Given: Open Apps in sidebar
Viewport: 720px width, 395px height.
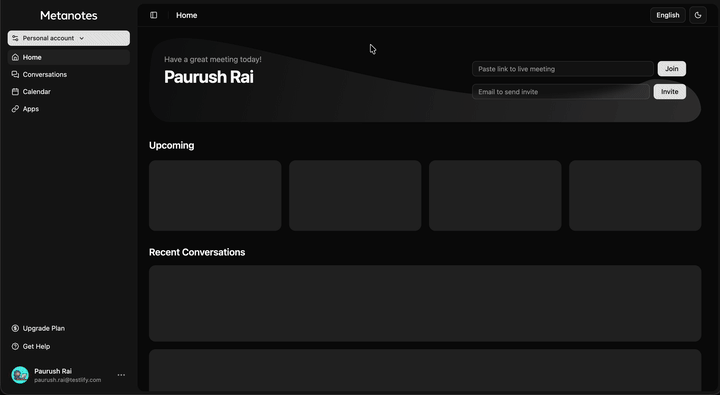Looking at the screenshot, I should (68, 109).
